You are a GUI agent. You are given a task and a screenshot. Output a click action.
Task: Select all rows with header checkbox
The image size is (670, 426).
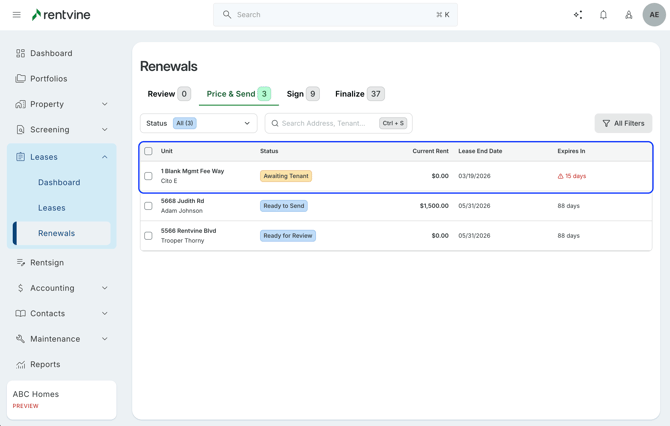[x=149, y=151]
